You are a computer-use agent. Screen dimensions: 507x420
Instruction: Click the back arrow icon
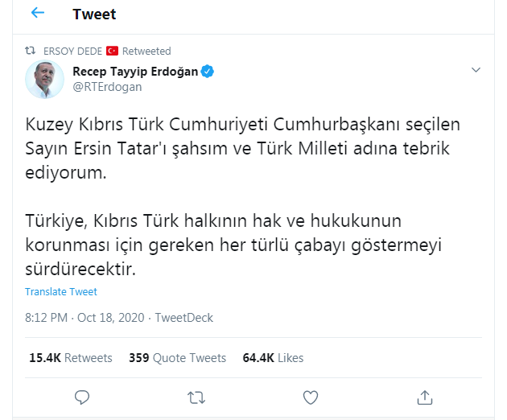point(38,14)
